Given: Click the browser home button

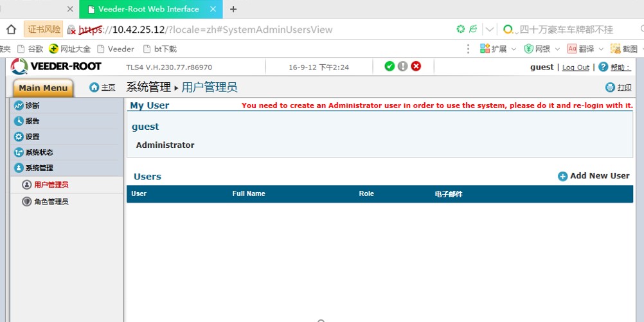Looking at the screenshot, I should tap(11, 29).
